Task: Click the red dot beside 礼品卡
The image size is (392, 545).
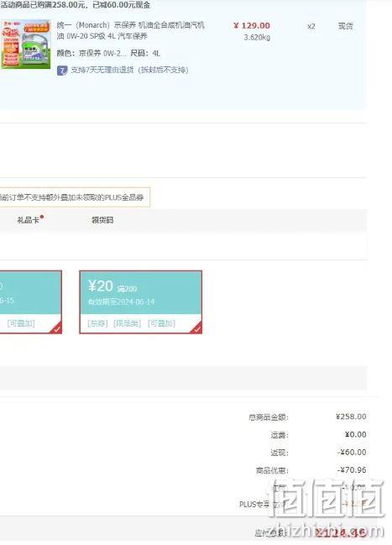Action: (42, 217)
